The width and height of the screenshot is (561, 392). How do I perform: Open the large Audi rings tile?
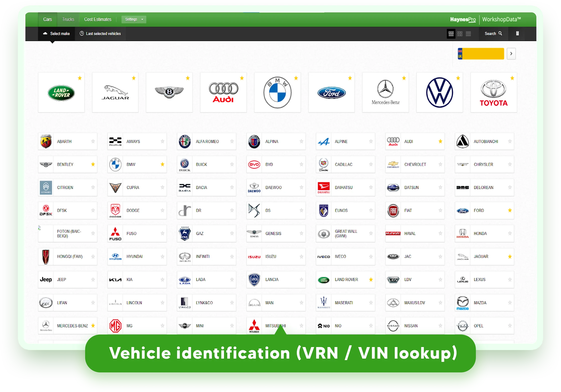tap(223, 93)
